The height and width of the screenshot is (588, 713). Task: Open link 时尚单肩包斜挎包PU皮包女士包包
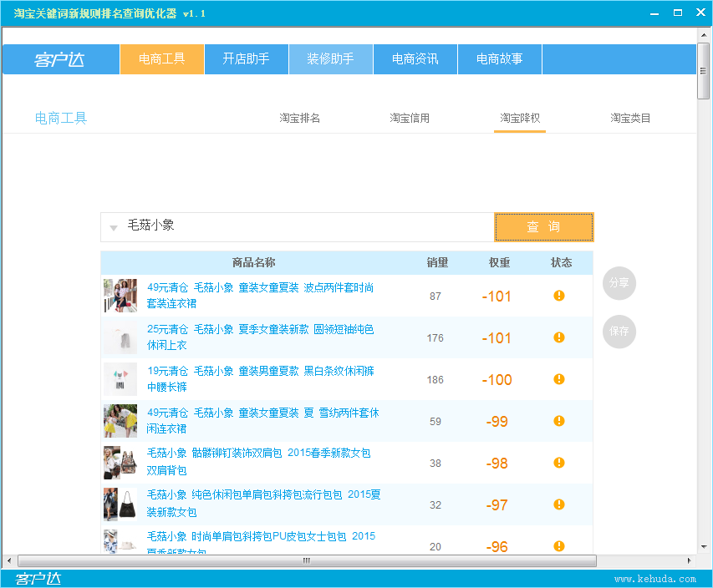pyautogui.click(x=261, y=542)
